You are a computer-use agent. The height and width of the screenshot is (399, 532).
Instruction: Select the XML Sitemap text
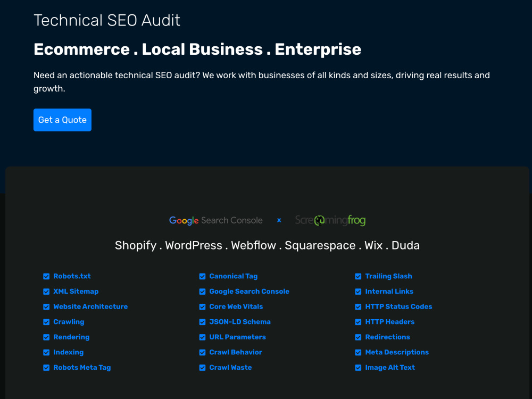coord(76,292)
